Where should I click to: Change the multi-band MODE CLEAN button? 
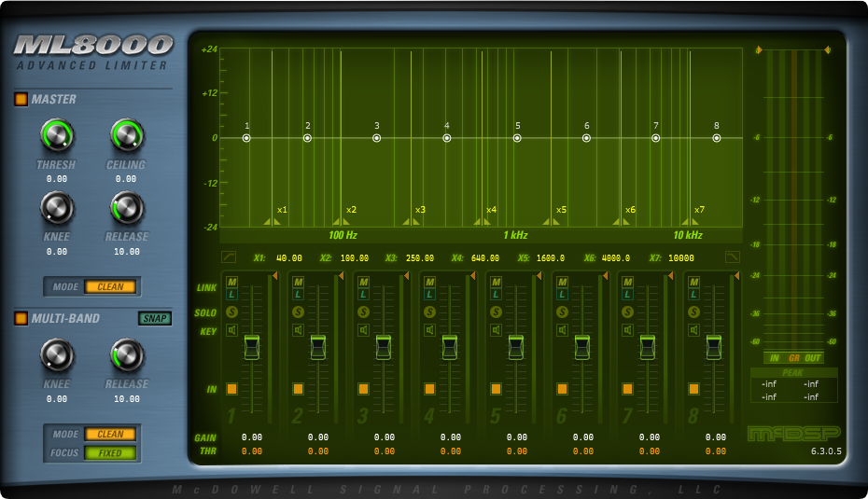click(x=110, y=435)
